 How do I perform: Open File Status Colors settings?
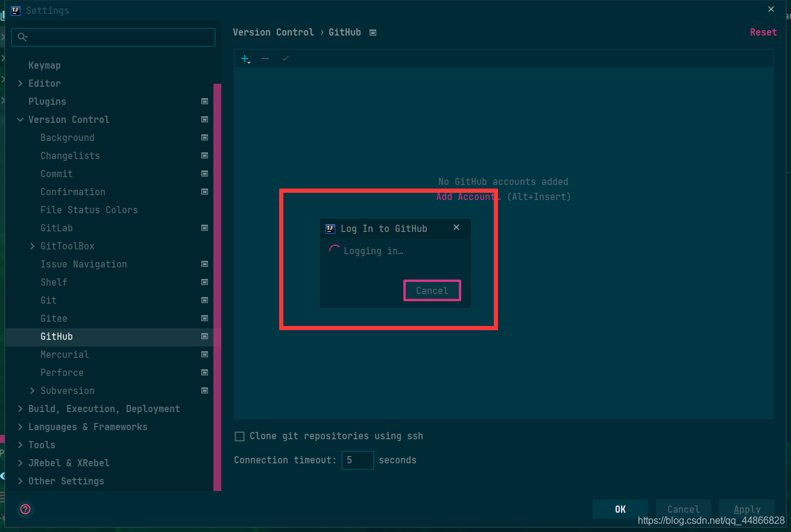pyautogui.click(x=89, y=210)
